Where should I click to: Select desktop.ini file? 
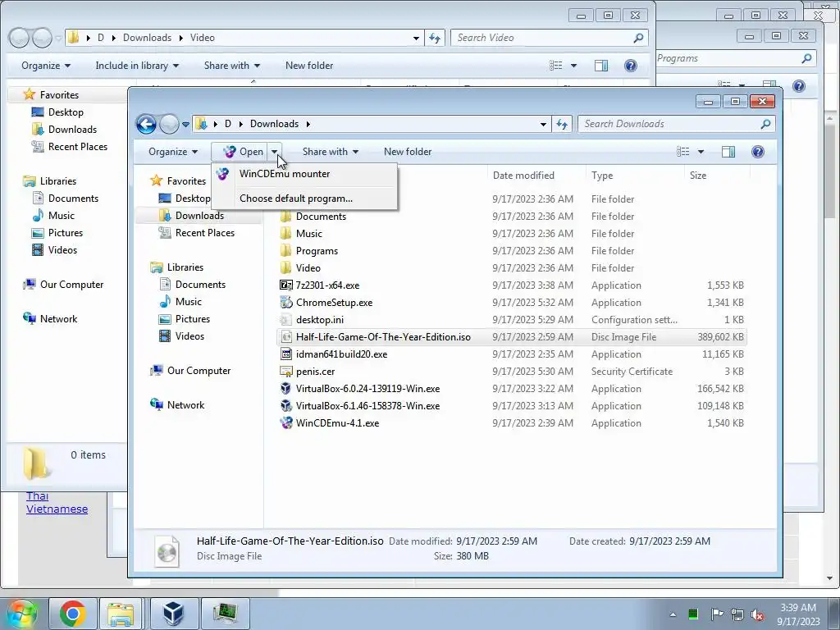point(320,319)
